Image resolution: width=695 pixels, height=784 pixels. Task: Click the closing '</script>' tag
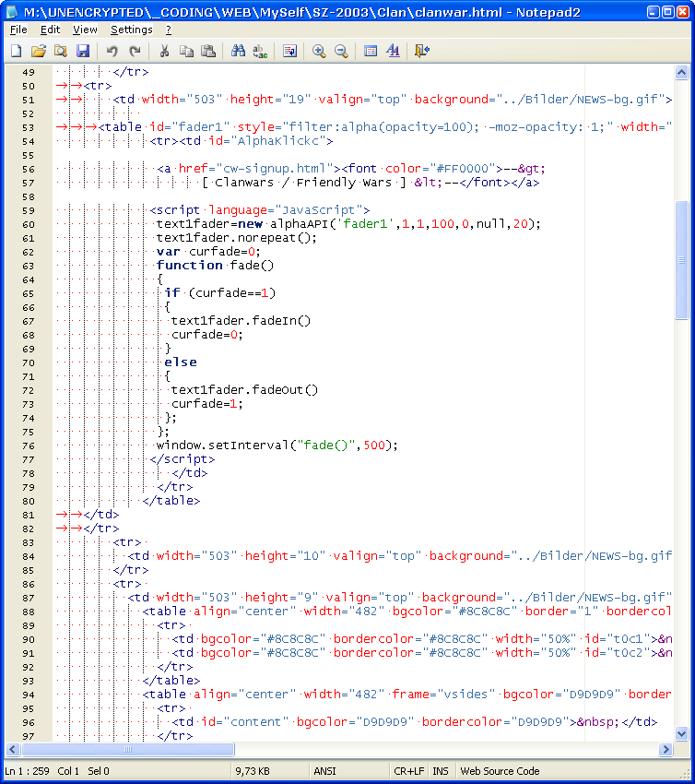click(x=183, y=459)
